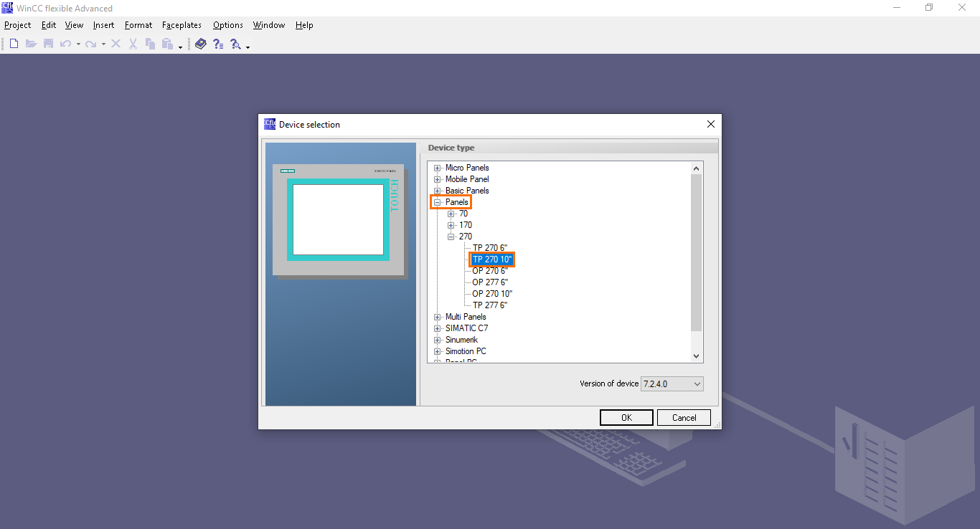The image size is (980, 529).
Task: Expand the Multi Panels tree node
Action: [x=438, y=317]
